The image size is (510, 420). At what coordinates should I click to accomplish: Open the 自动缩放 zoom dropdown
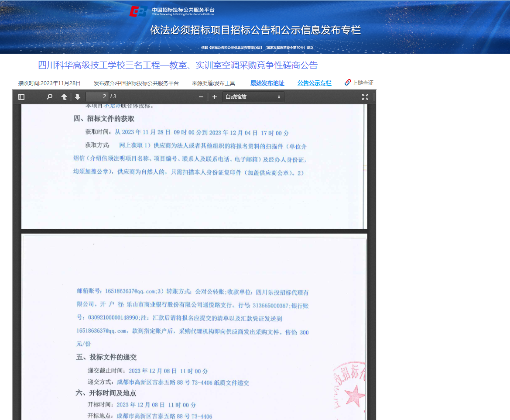click(253, 96)
